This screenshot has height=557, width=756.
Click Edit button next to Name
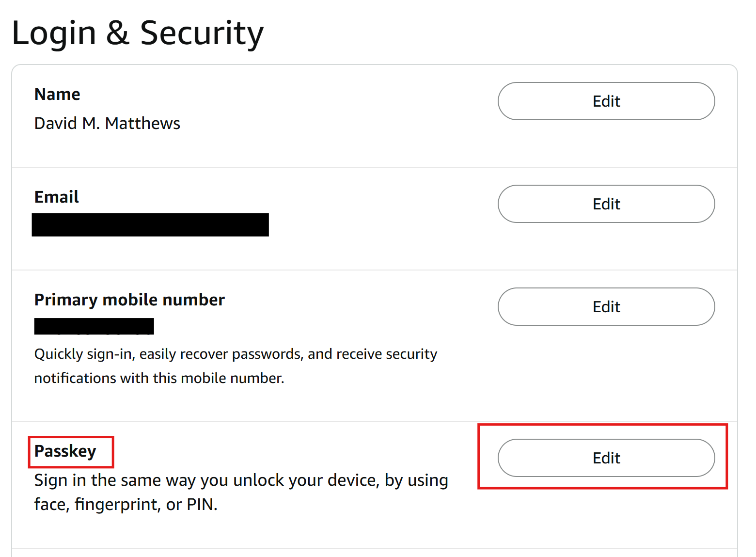point(606,101)
